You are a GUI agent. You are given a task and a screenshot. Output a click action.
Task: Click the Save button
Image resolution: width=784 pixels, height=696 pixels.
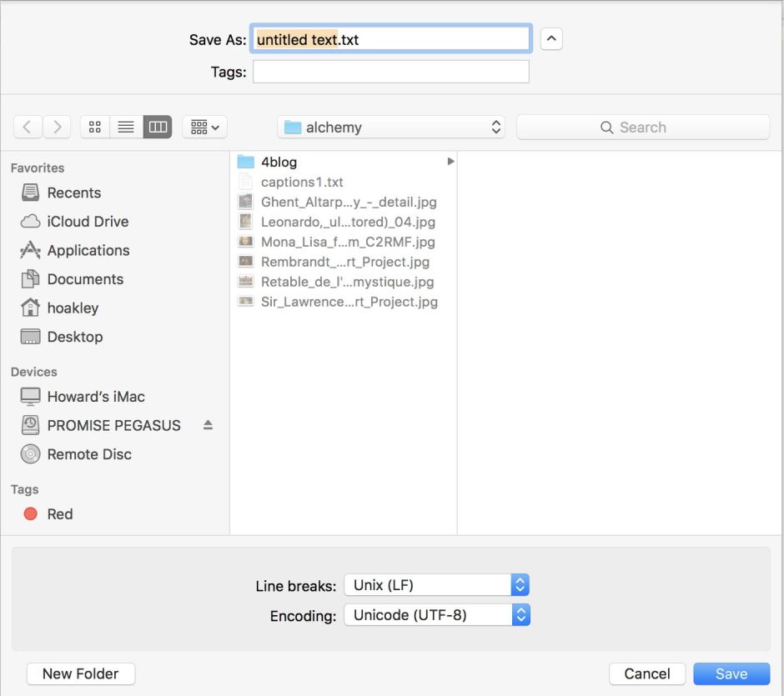click(731, 673)
